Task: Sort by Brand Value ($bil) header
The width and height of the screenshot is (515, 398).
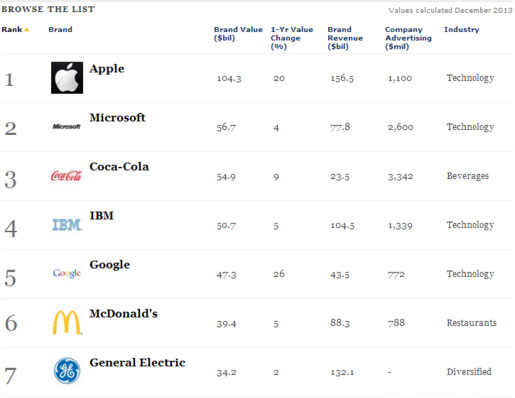Action: (x=238, y=34)
